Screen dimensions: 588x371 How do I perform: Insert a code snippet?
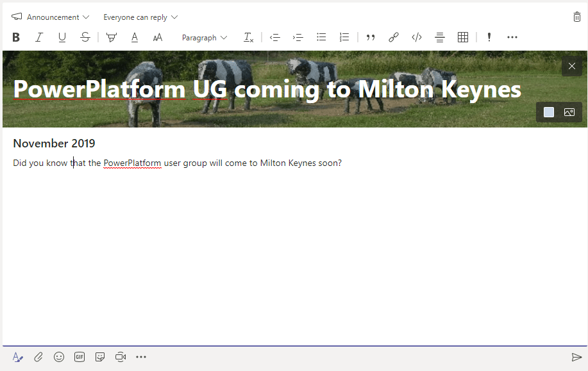coord(417,37)
